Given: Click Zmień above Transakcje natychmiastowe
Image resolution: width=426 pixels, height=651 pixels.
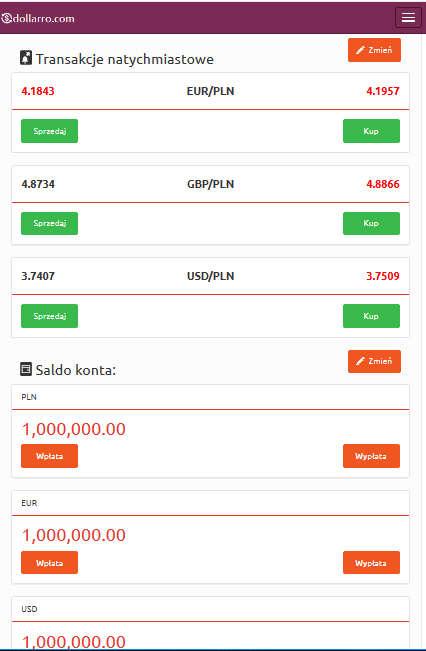Looking at the screenshot, I should click(x=374, y=50).
